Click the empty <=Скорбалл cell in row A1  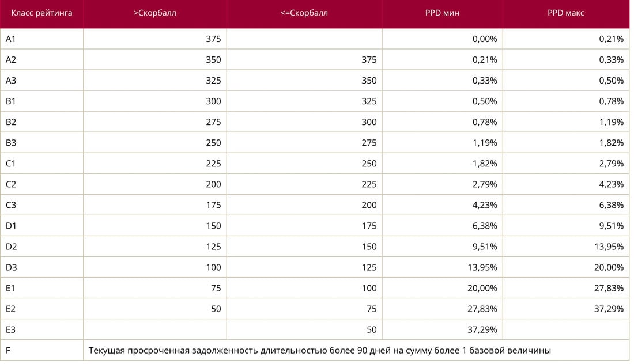point(304,39)
